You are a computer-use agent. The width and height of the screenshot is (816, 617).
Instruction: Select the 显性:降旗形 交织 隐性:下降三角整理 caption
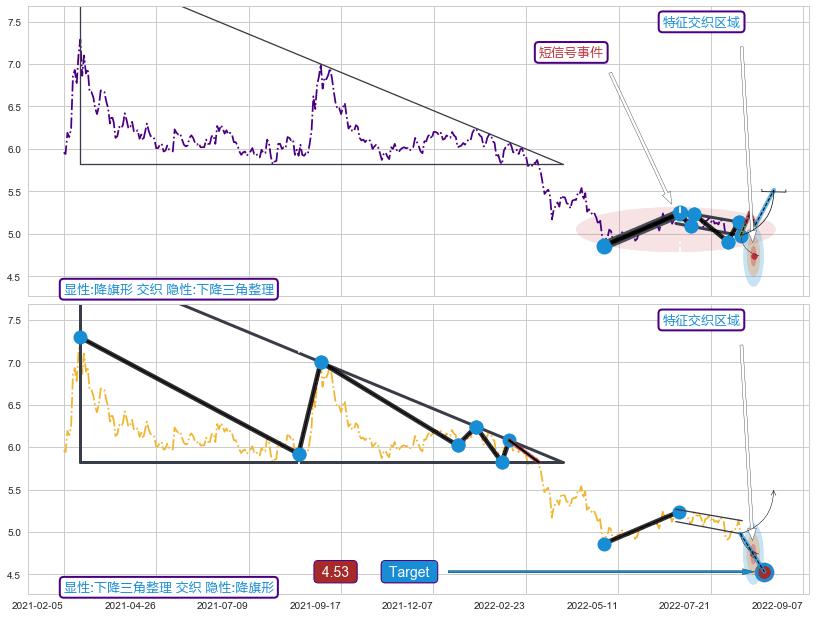(168, 289)
